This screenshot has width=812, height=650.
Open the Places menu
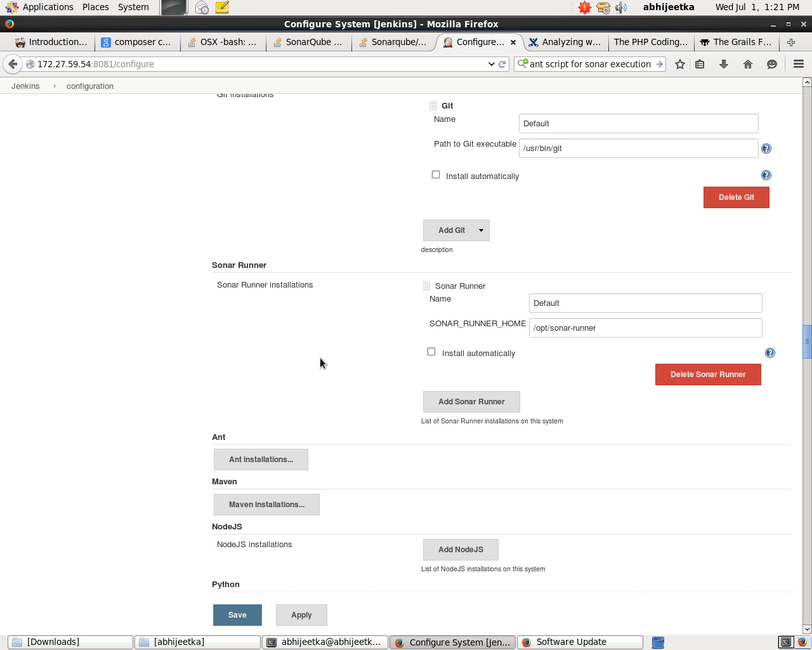tap(96, 8)
